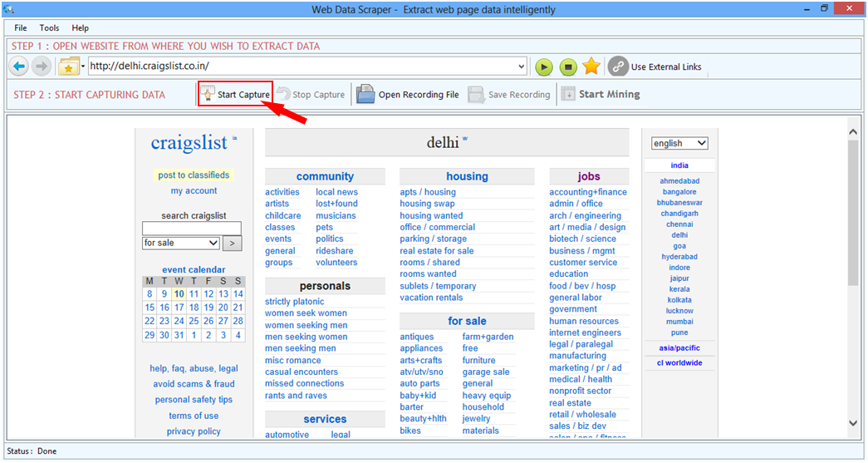Open 'internet engineers' jobs link
Screen dimensions: 868x463
point(585,332)
